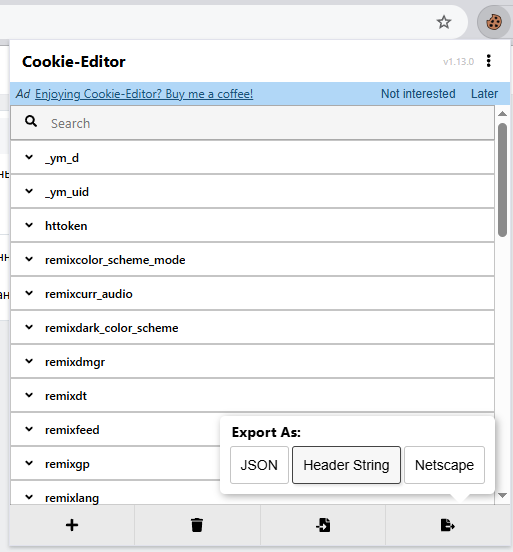Click the magnifying glass search icon
Screen dimensions: 513x552
click(x=31, y=121)
